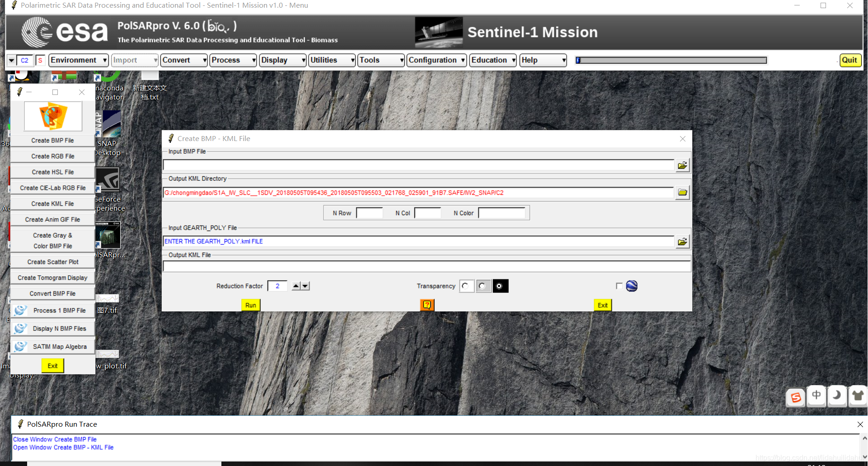Click the moon icon in the IME toolbar

coord(837,395)
